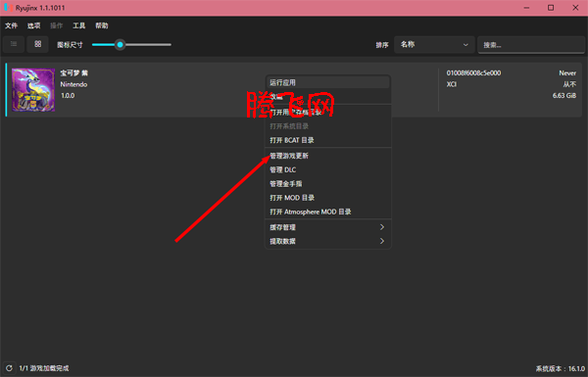This screenshot has width=588, height=377.
Task: Open the 选项 menu
Action: (x=33, y=25)
